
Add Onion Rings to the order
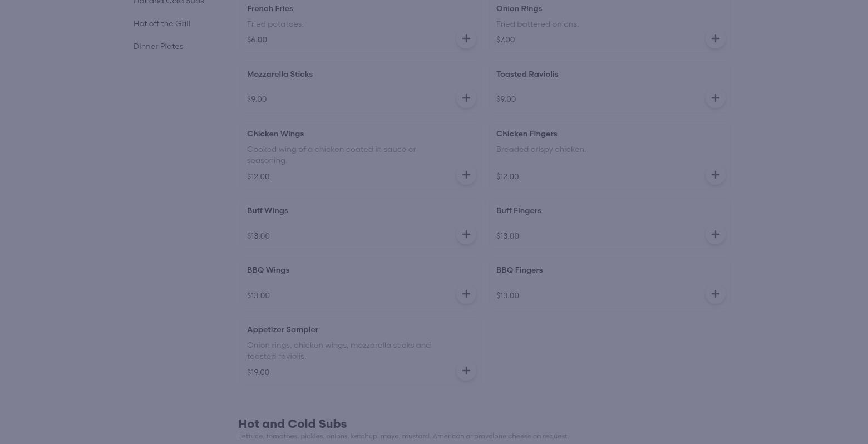[x=715, y=38]
